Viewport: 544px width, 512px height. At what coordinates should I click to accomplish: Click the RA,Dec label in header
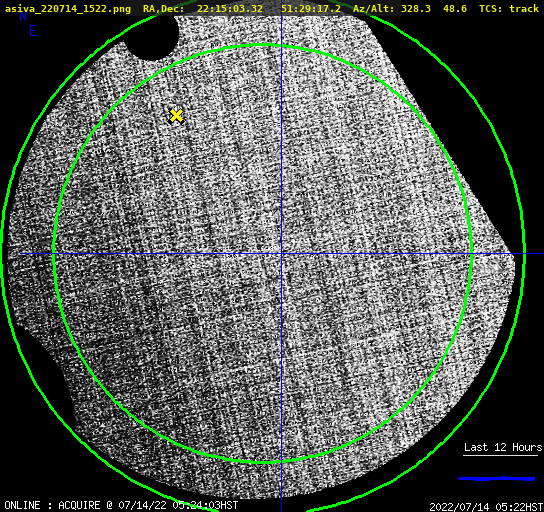click(x=163, y=9)
